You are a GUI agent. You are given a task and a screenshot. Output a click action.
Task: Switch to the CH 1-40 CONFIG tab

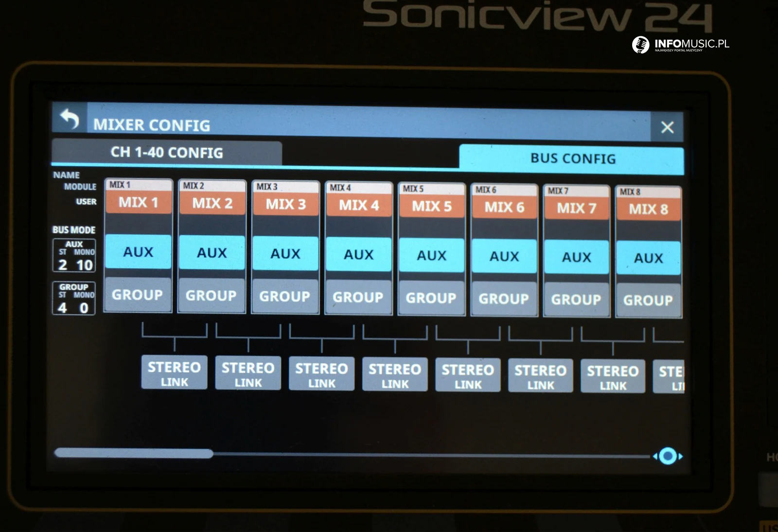167,153
